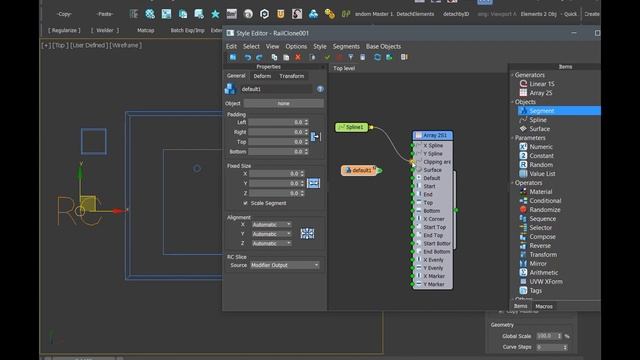Click the save icon in Style Editor toolbar
This screenshot has height=360, width=640.
coord(233,57)
